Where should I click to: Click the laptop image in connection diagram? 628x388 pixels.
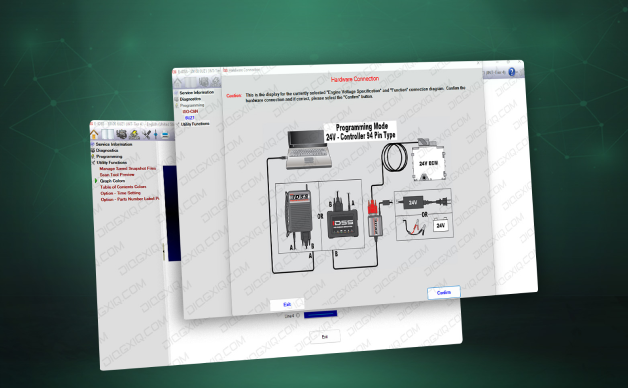coord(310,149)
